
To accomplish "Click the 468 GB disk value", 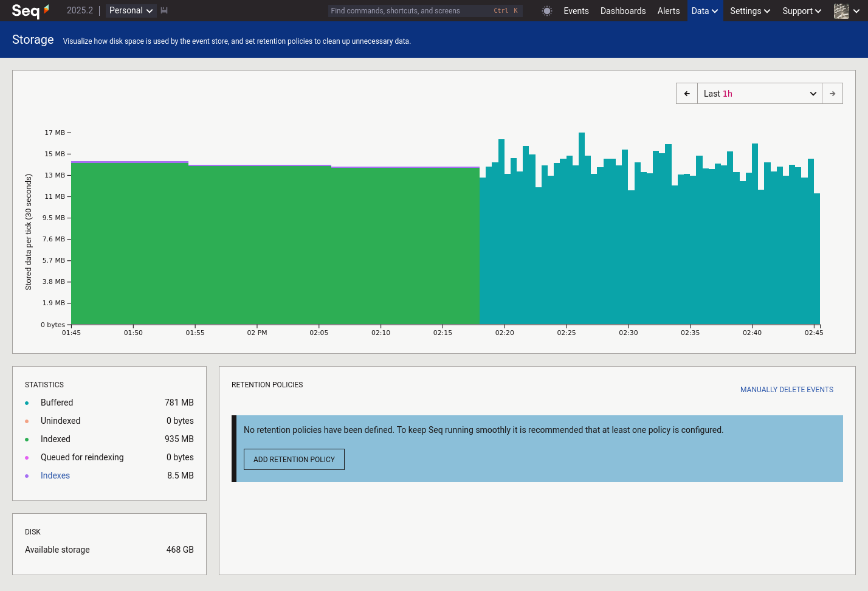I will click(x=180, y=550).
